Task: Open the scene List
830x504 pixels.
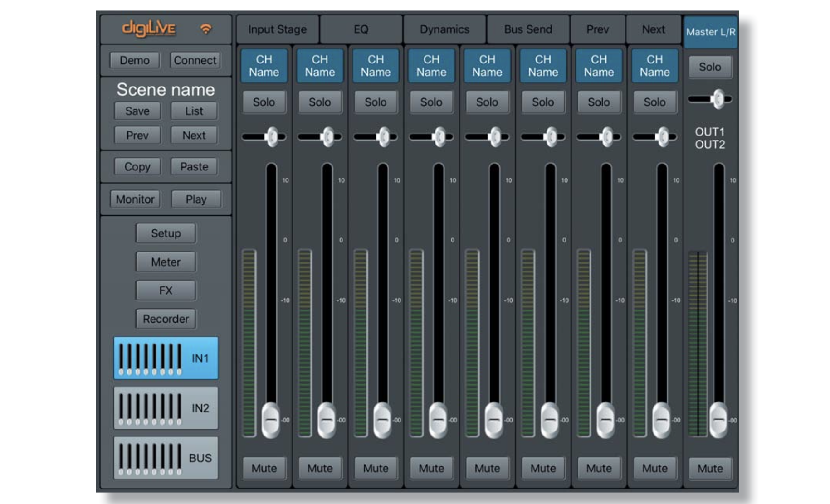Action: (194, 111)
